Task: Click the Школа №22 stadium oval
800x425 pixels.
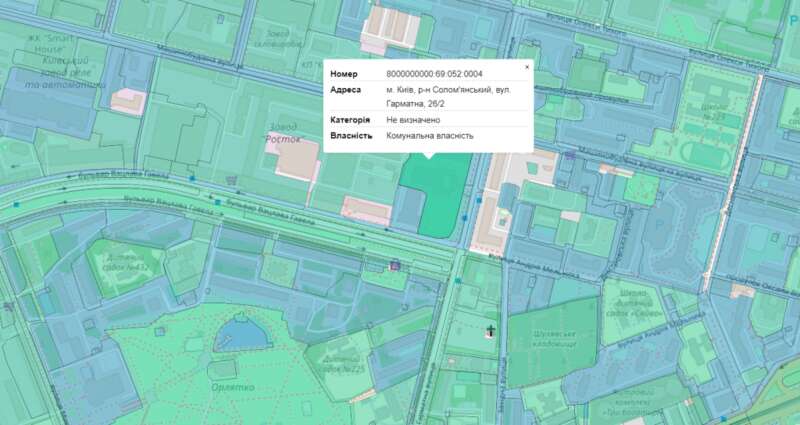Action: (706, 154)
